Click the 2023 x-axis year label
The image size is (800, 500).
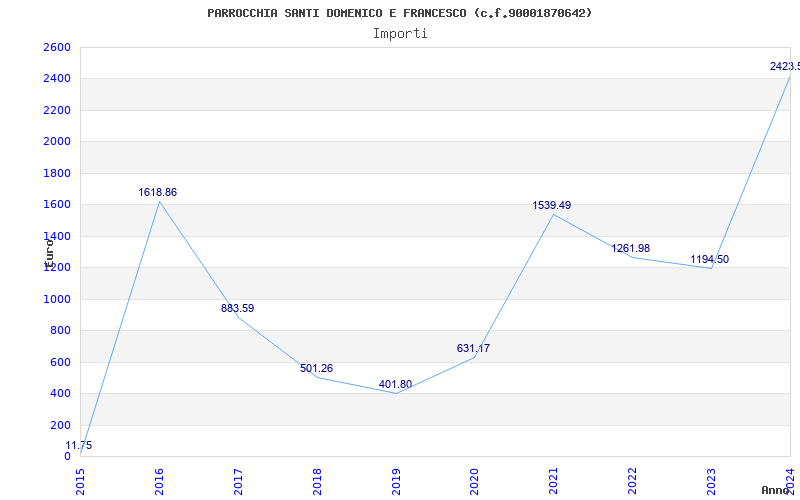pos(712,481)
